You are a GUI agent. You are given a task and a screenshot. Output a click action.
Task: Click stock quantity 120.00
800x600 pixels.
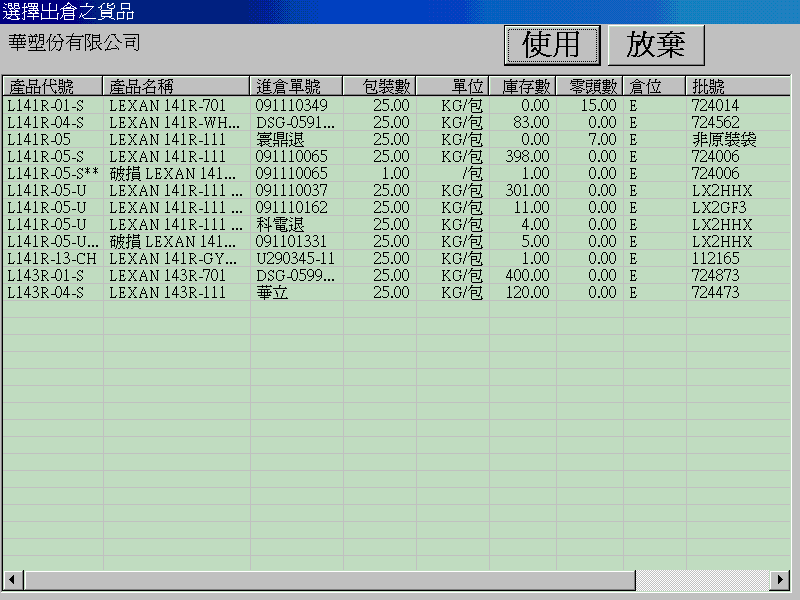coord(528,292)
